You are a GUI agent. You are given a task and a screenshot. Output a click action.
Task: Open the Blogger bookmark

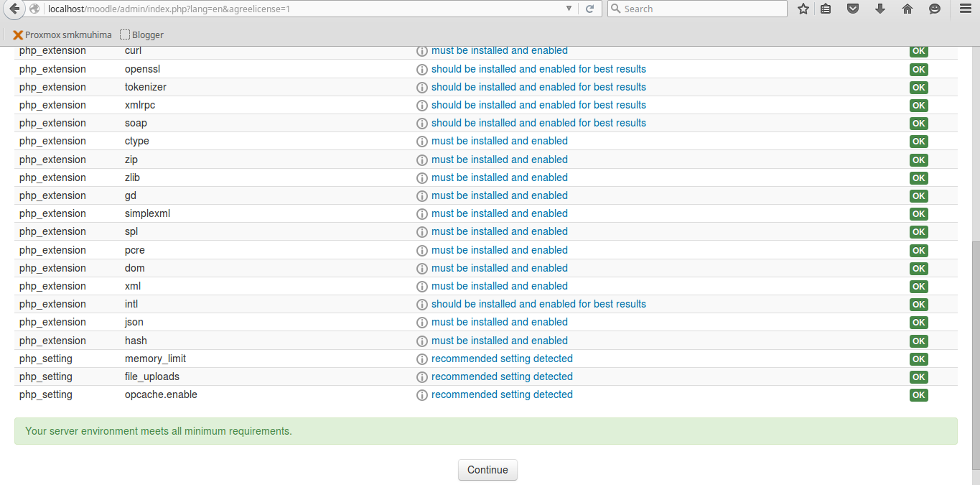pos(141,34)
